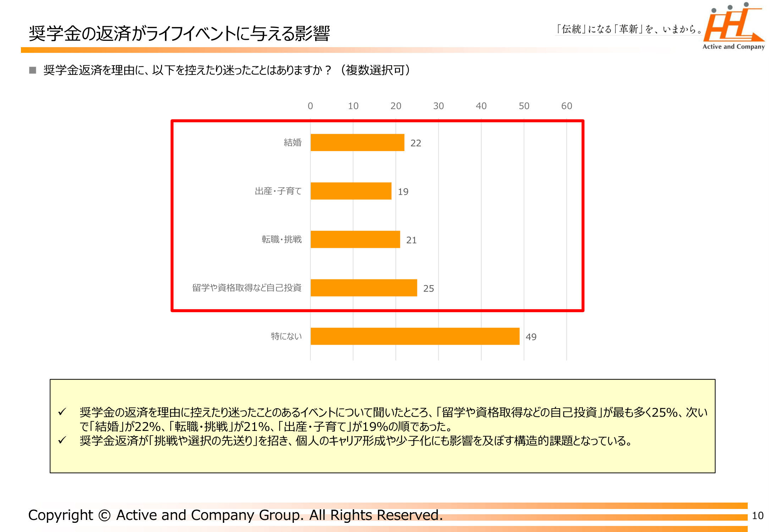
Task: Click the axis tick label 60
Action: (x=566, y=106)
